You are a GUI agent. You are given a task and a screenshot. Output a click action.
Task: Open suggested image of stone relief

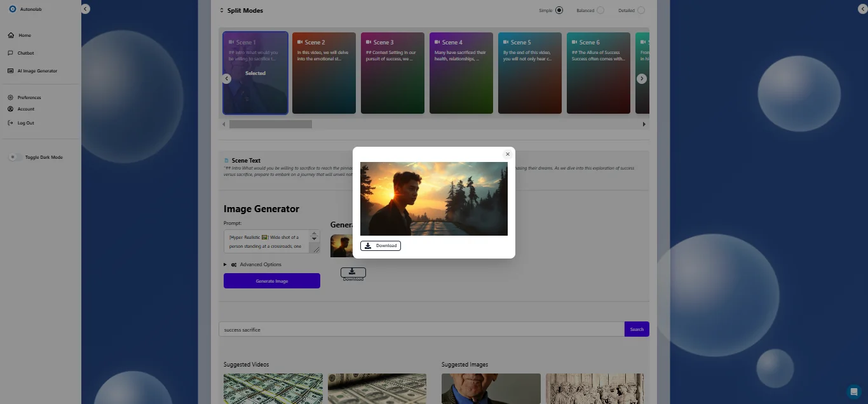(x=595, y=389)
